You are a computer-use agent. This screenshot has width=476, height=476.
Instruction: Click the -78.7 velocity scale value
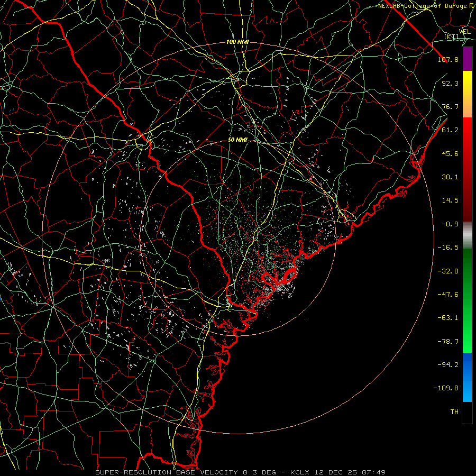(448, 342)
